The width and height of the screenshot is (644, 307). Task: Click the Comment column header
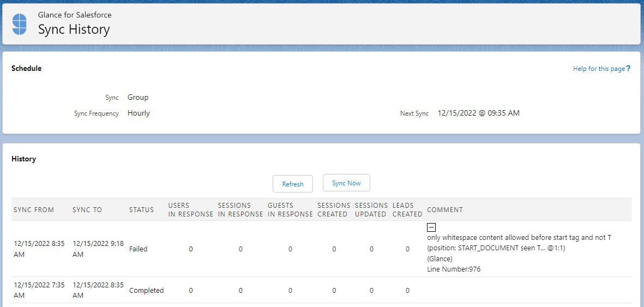point(445,210)
